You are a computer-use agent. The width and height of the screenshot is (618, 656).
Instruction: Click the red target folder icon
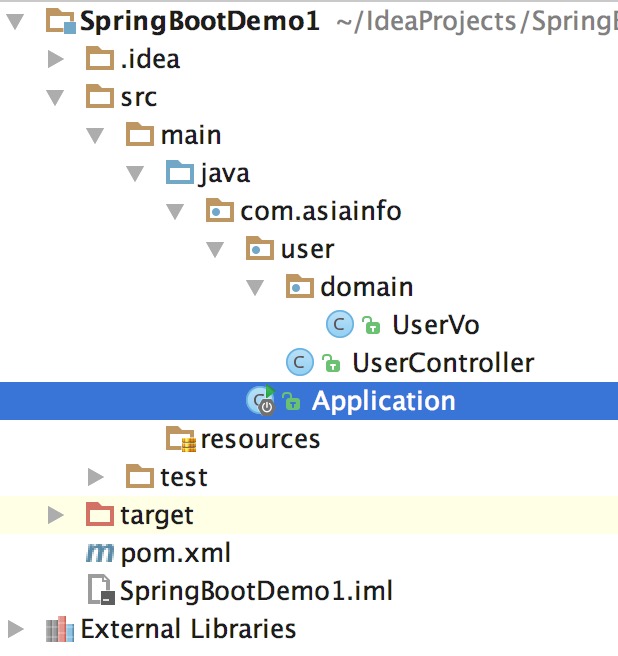pyautogui.click(x=99, y=515)
